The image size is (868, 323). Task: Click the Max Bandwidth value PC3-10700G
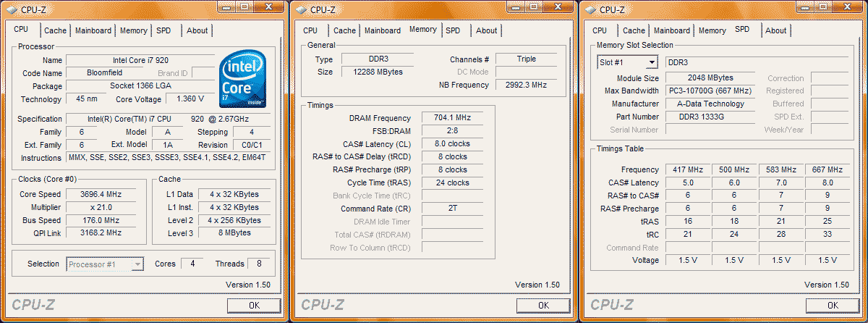[710, 91]
